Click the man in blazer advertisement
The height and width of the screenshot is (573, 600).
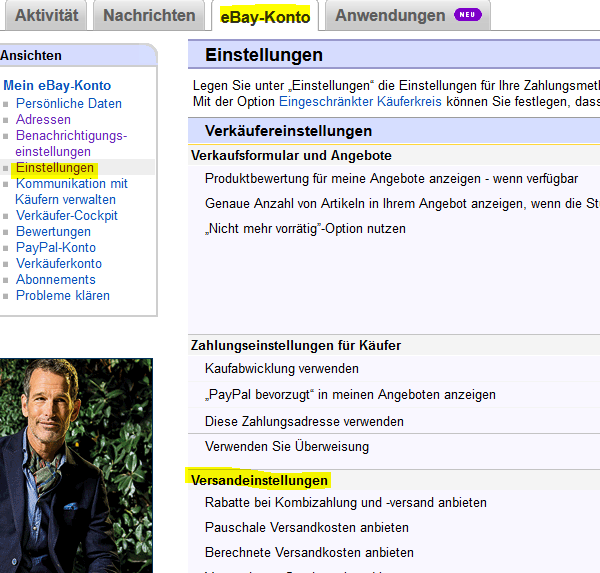pos(76,465)
